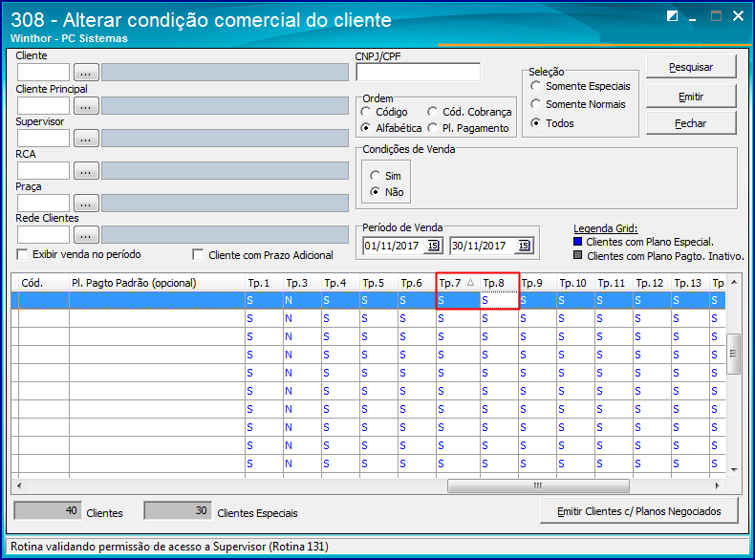Open Supervisor lookup ellipsis button

(x=86, y=139)
